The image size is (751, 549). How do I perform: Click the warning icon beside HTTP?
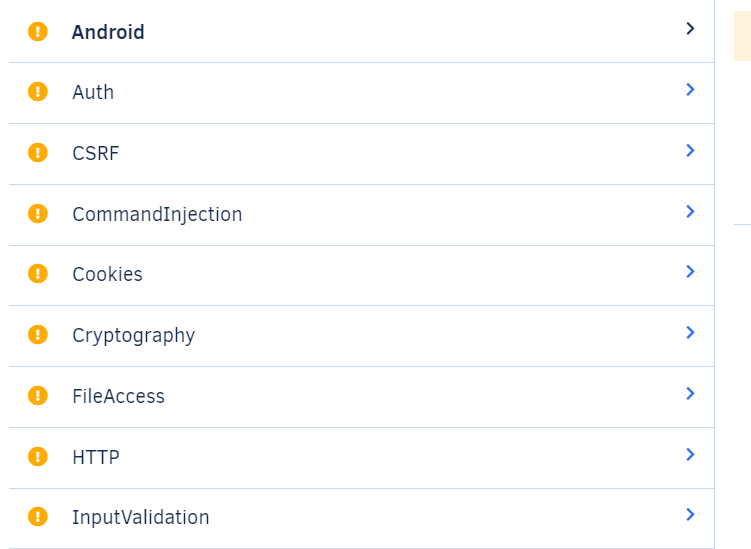click(38, 457)
